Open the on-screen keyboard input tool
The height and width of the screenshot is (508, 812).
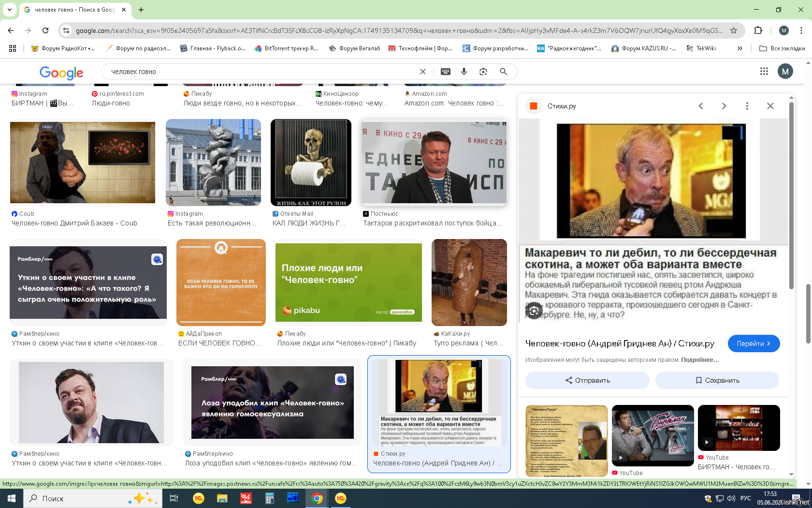(446, 72)
